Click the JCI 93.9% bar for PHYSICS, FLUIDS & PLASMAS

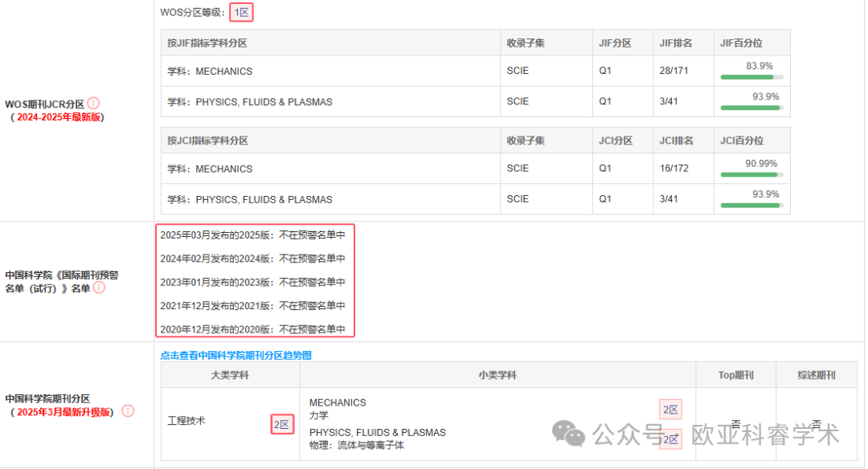pos(751,206)
